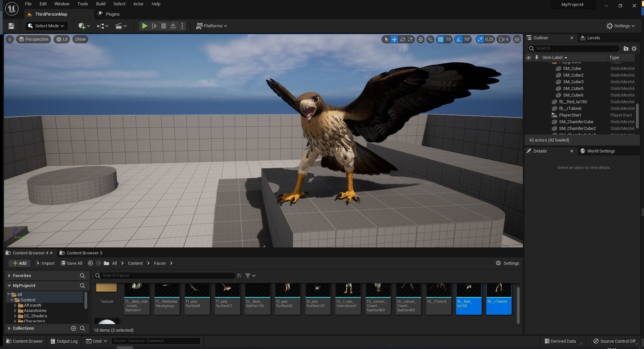The width and height of the screenshot is (644, 349).
Task: Toggle rotation angle snapping
Action: pyautogui.click(x=459, y=39)
